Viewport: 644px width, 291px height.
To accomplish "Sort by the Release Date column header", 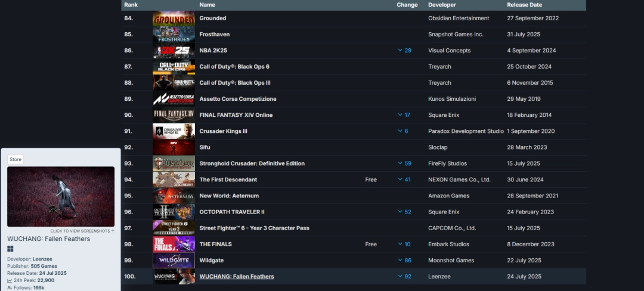I will pos(525,5).
